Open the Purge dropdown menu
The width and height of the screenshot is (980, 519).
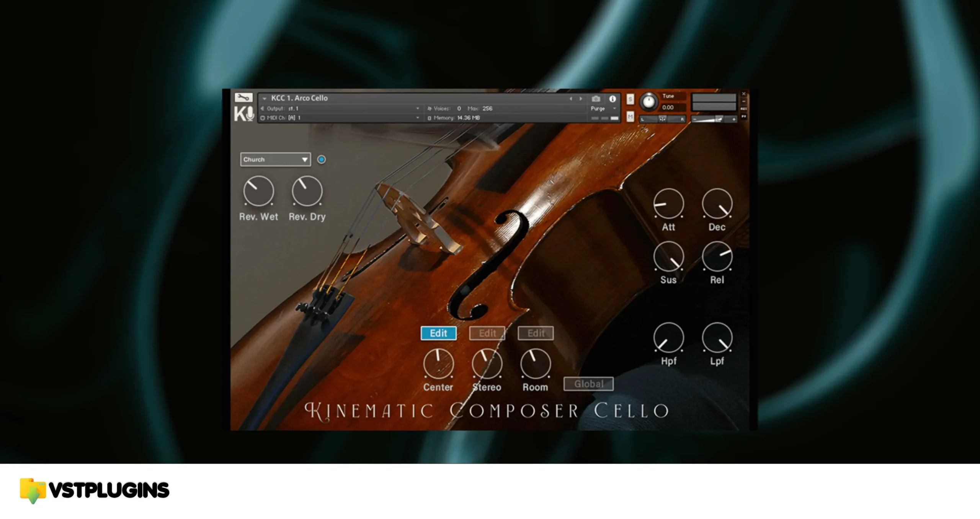[604, 109]
